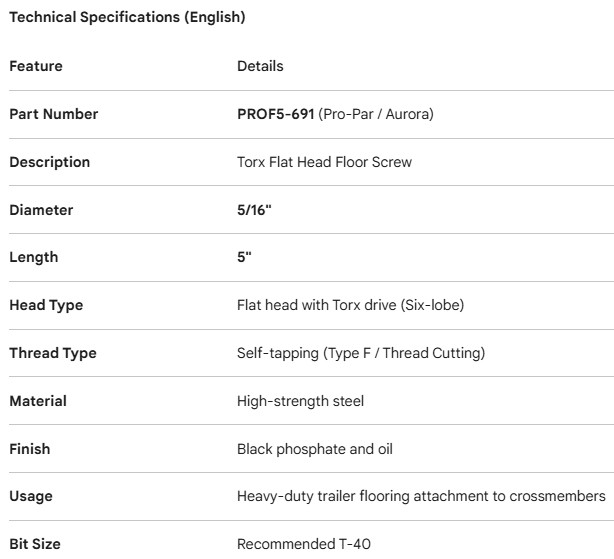The image size is (614, 559).
Task: Select the Diameter row label
Action: [x=41, y=210]
